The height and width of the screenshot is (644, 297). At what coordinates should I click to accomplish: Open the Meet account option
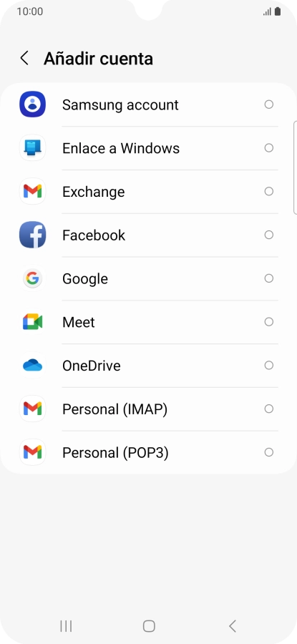tap(148, 322)
